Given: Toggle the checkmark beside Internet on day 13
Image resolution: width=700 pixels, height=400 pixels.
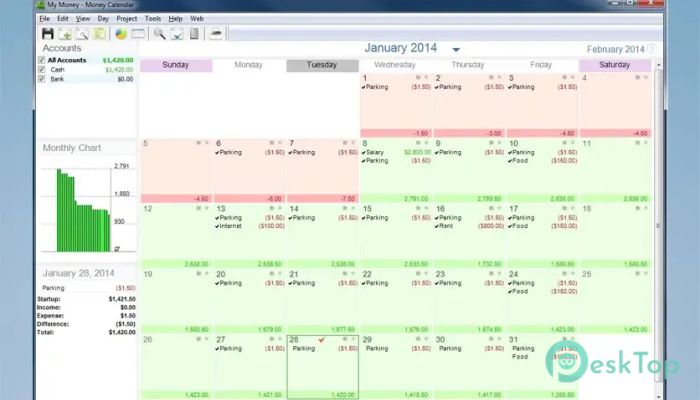Looking at the screenshot, I should coord(217,226).
